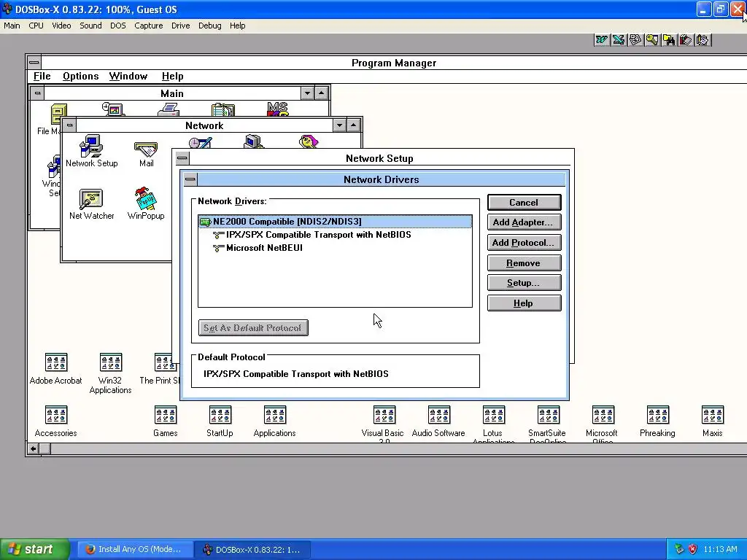
Task: Open the Program Manager Window menu
Action: [128, 76]
